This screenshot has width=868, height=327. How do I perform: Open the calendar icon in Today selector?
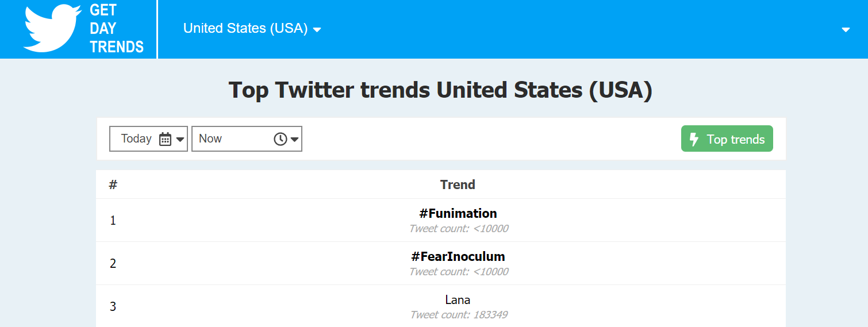[165, 139]
